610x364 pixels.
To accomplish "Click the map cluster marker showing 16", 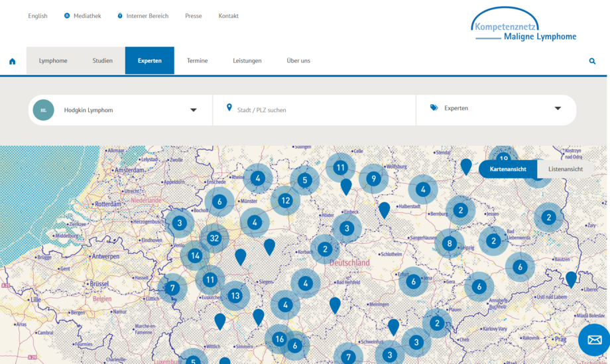I will click(x=279, y=339).
